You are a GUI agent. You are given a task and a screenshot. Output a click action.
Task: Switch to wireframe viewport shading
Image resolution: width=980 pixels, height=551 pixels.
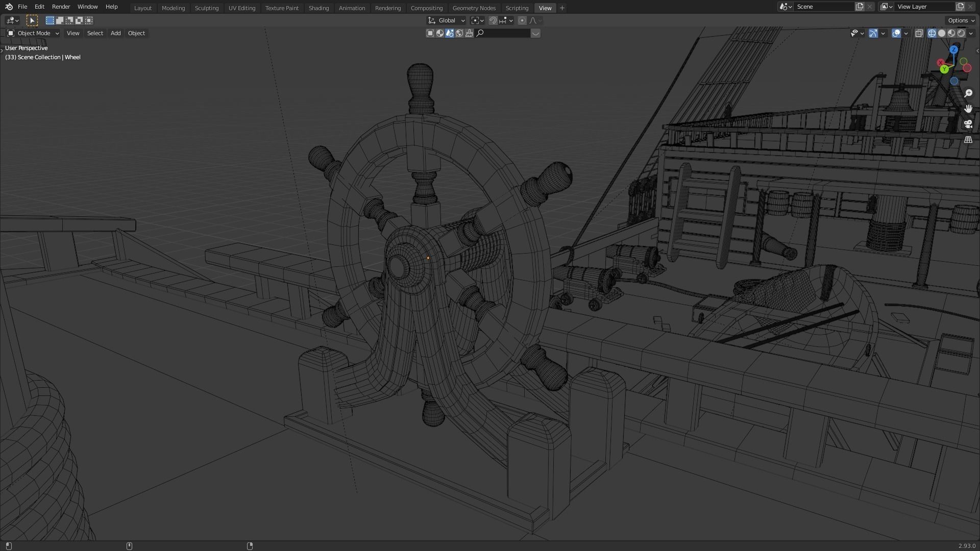[x=932, y=33]
